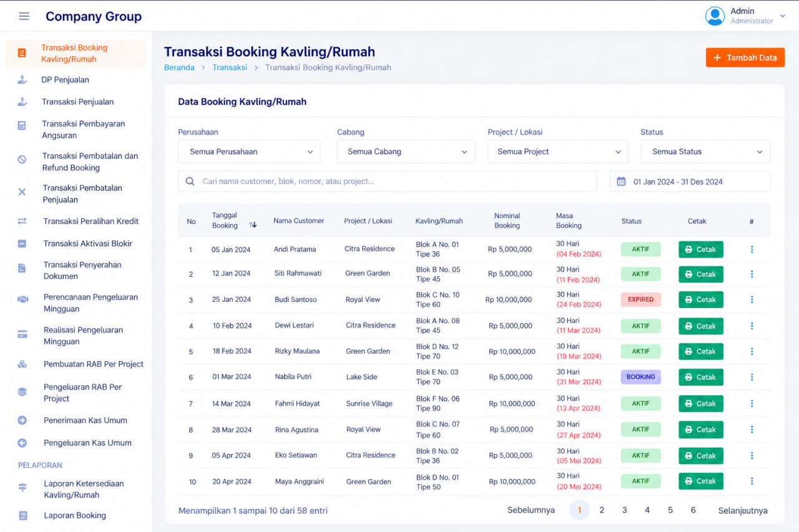Click the calendar icon in the date range field

pyautogui.click(x=621, y=181)
